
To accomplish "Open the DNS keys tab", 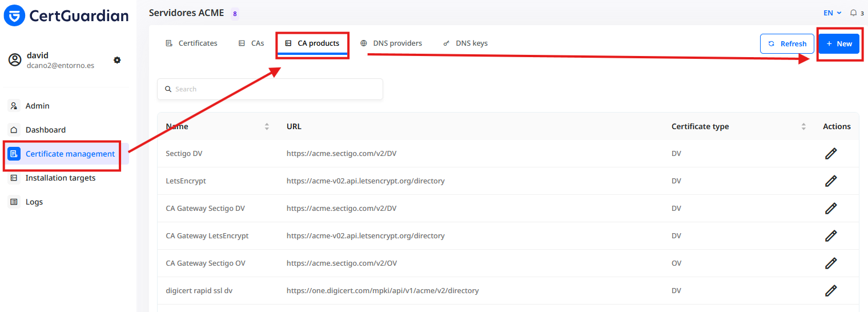I will point(465,43).
